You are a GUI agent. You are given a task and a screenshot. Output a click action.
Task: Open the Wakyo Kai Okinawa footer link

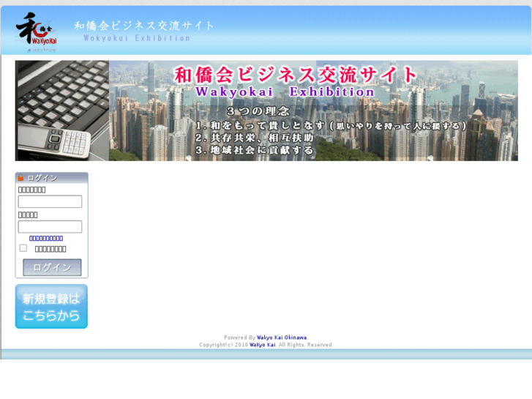[282, 338]
